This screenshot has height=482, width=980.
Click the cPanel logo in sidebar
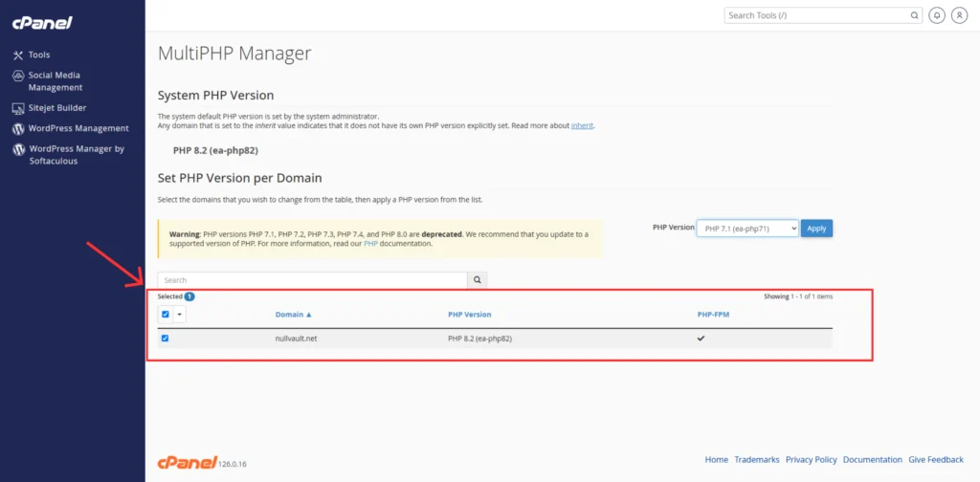[x=42, y=23]
